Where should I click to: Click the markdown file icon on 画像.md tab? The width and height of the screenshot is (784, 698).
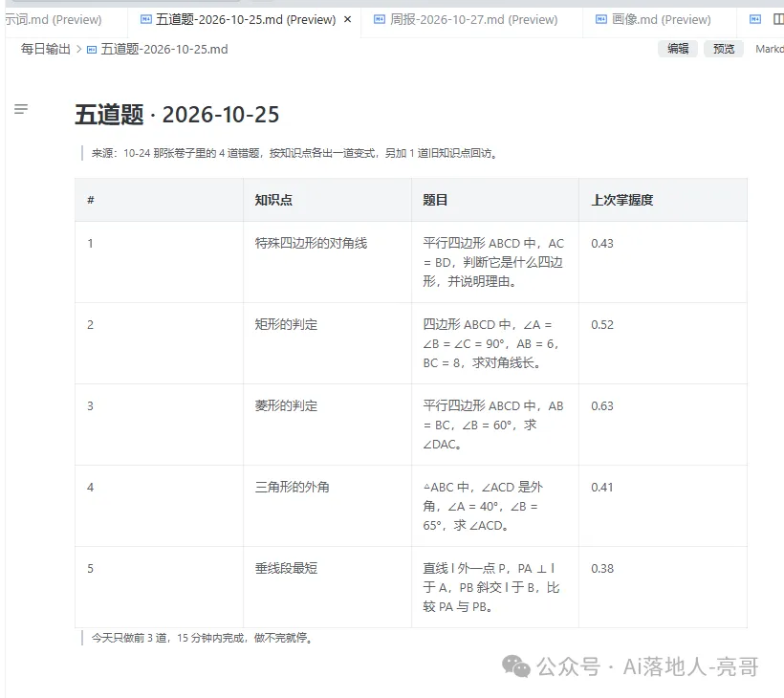601,19
